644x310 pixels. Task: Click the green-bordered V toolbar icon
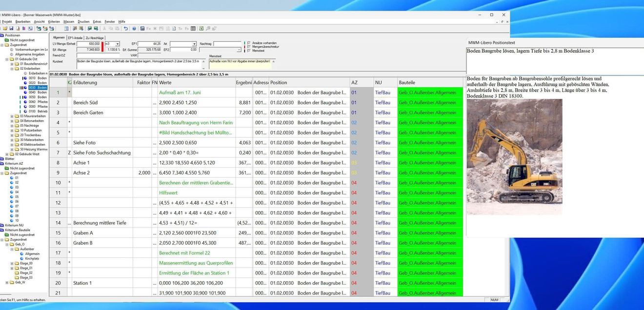pyautogui.click(x=201, y=28)
